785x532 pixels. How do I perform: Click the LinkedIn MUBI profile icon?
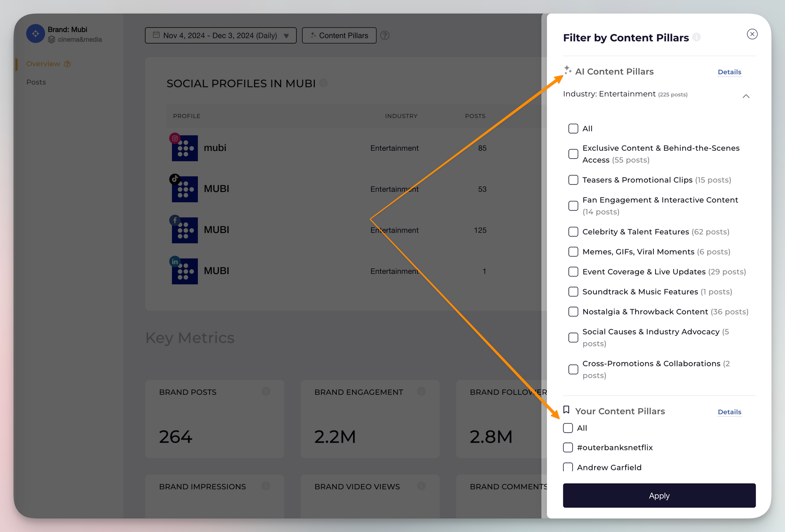point(184,271)
